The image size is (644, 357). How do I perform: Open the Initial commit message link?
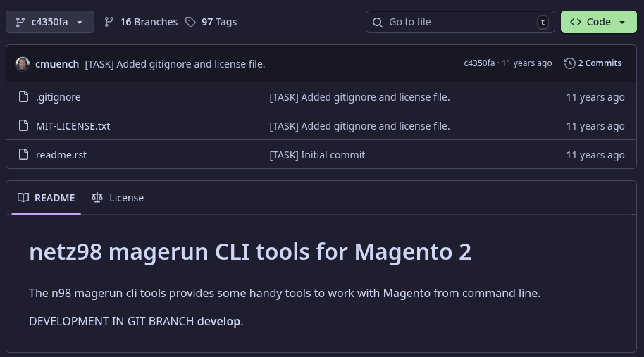point(317,155)
